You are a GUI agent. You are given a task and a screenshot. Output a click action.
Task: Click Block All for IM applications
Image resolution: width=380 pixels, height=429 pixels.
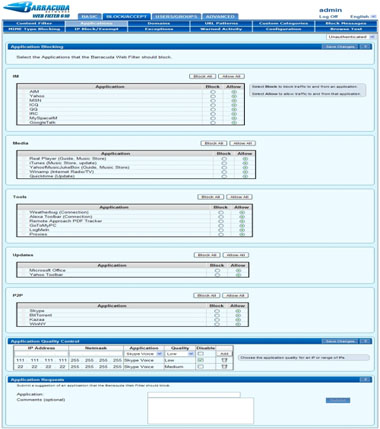[203, 76]
